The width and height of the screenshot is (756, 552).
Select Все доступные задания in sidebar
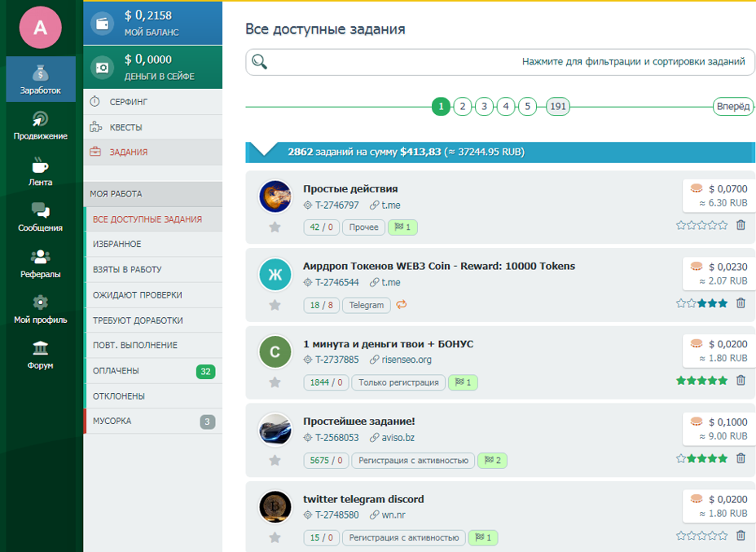coord(154,219)
